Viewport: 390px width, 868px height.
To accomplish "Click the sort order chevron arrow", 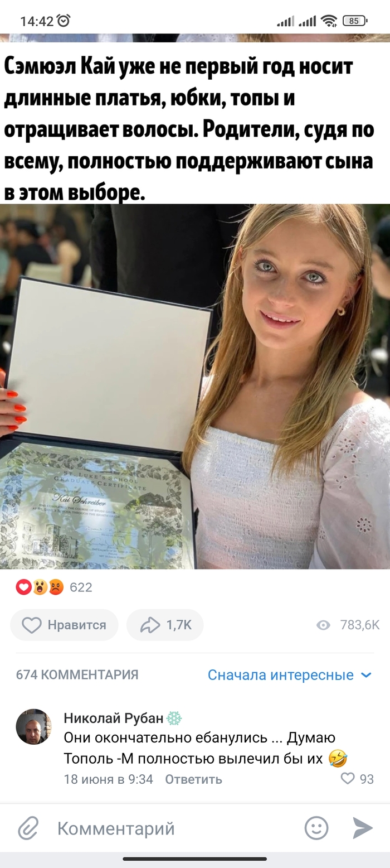I will click(366, 675).
